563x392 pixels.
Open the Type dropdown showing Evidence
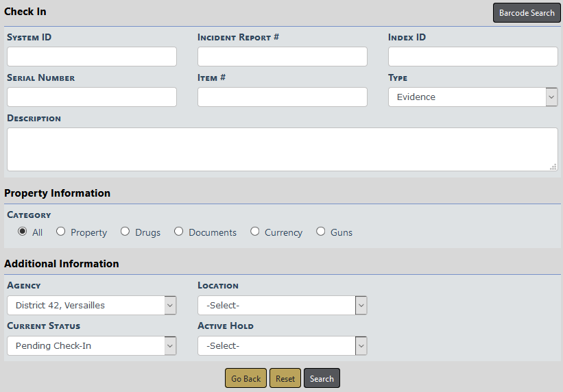tap(472, 97)
